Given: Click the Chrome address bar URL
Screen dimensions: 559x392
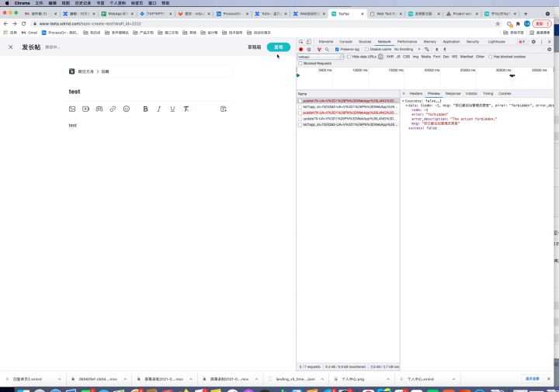Looking at the screenshot, I should pos(90,23).
